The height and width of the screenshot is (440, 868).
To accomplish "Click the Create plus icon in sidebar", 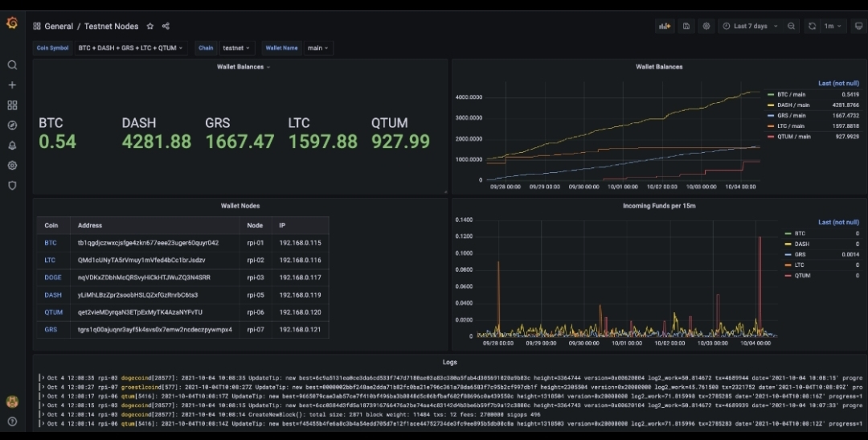I will click(x=12, y=85).
